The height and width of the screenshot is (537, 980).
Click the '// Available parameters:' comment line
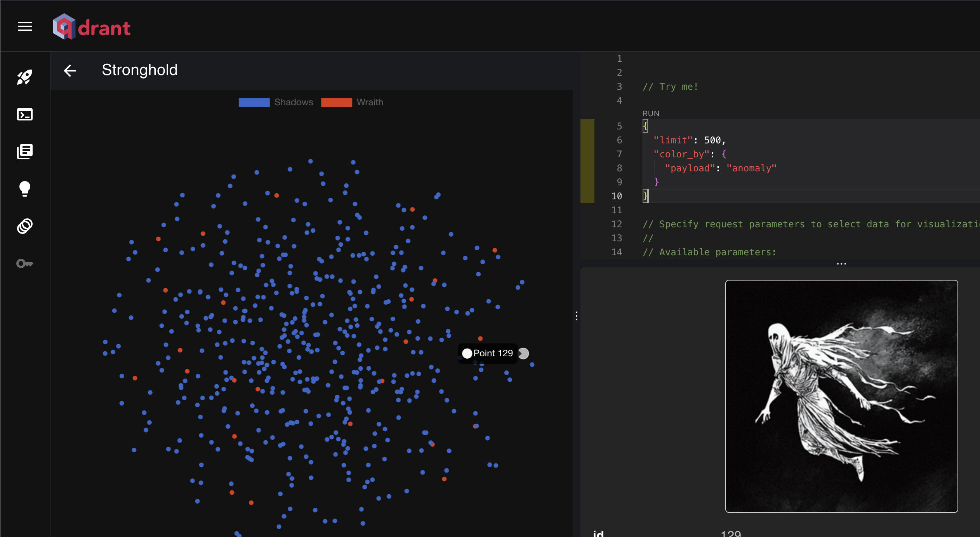click(x=709, y=252)
